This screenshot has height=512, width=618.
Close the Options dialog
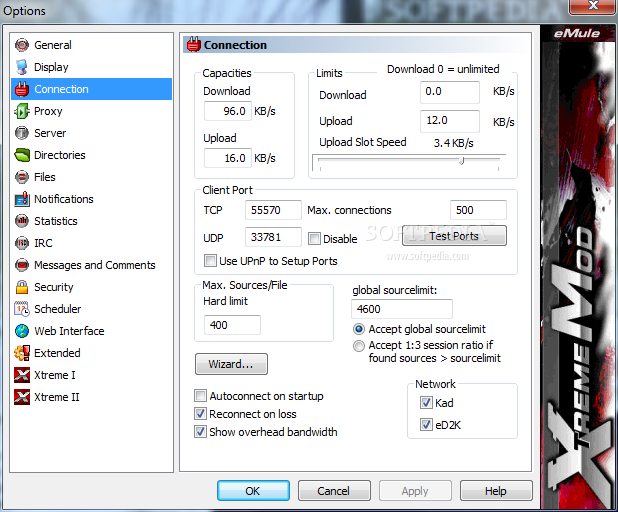coord(593,6)
